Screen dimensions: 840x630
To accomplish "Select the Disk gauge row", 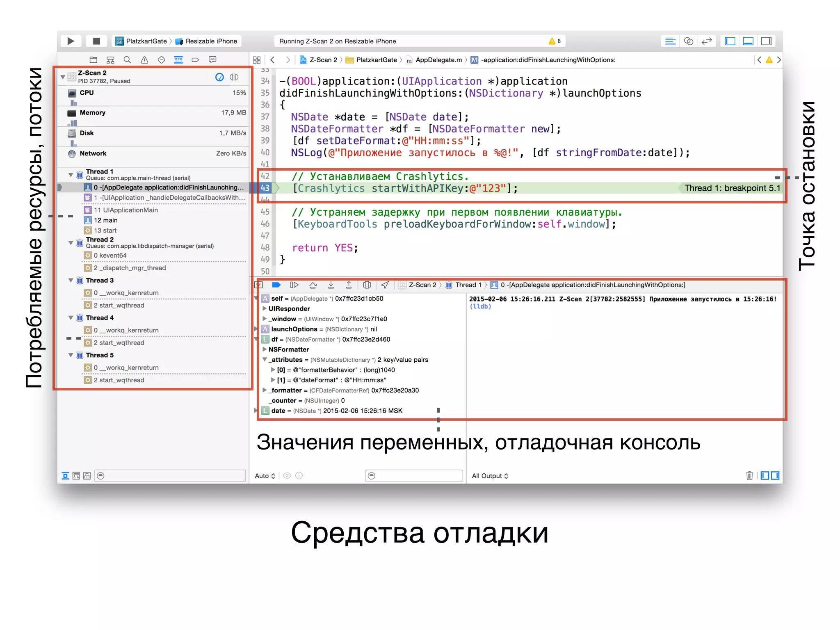I will click(x=153, y=137).
